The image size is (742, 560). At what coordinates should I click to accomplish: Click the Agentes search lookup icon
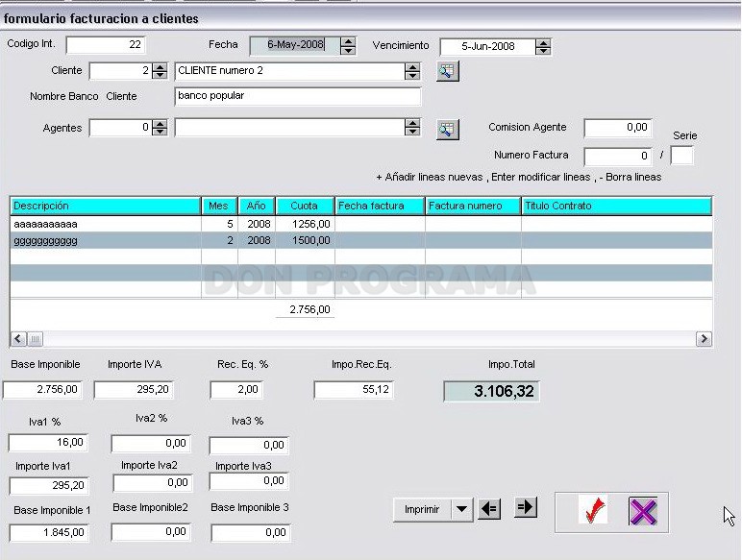point(447,129)
